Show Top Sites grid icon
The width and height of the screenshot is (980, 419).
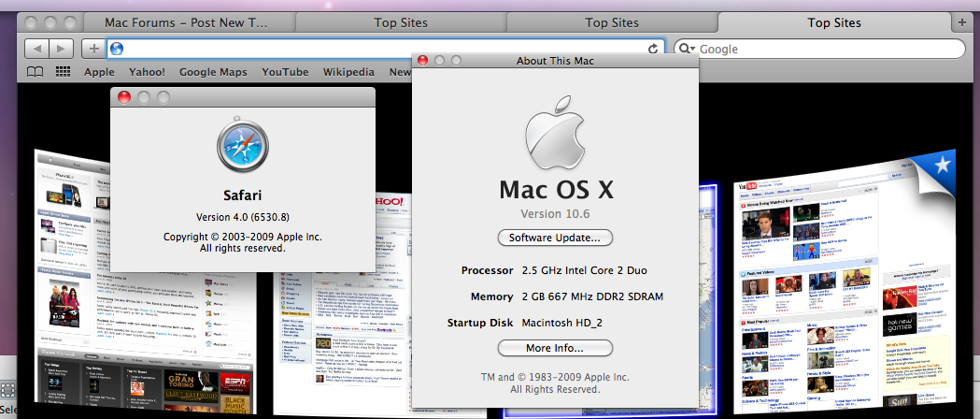63,72
